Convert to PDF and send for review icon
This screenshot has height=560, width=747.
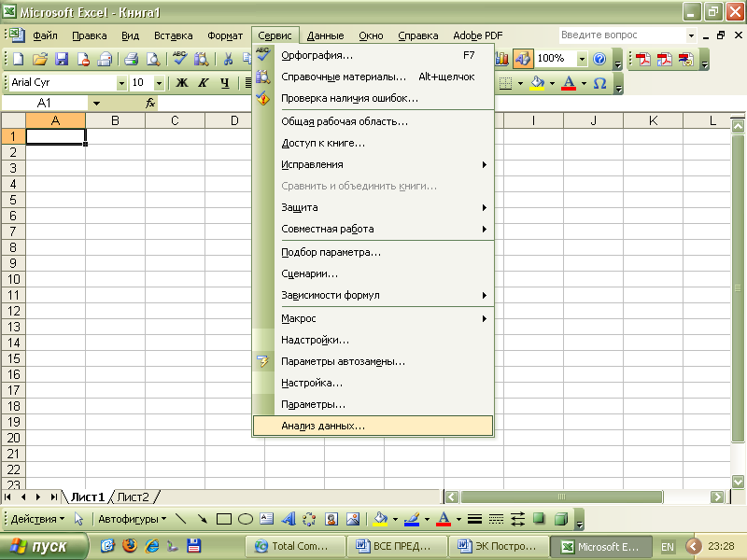(x=686, y=60)
